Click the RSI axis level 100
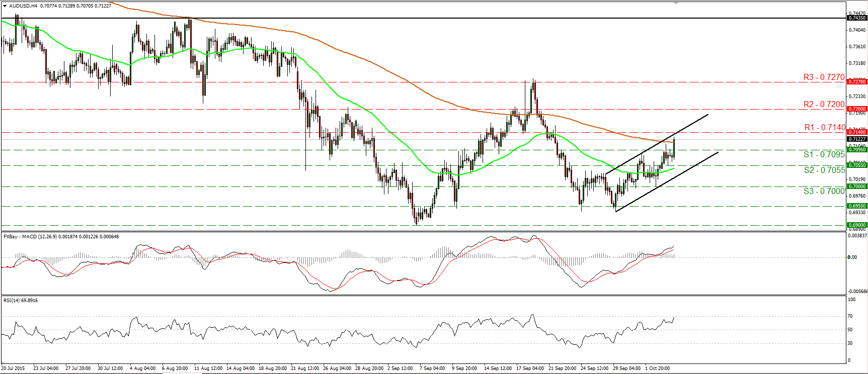Screen dimensions: 868x374 pyautogui.click(x=851, y=300)
